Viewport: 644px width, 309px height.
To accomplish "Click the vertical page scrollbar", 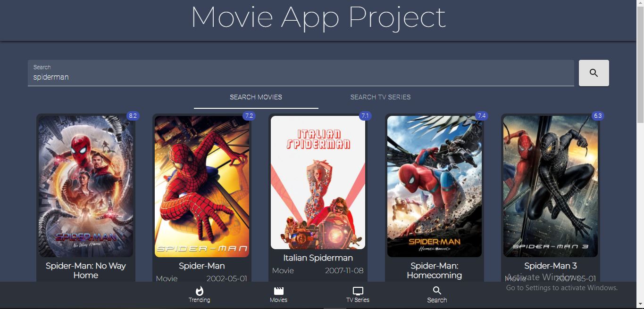I will click(x=640, y=61).
